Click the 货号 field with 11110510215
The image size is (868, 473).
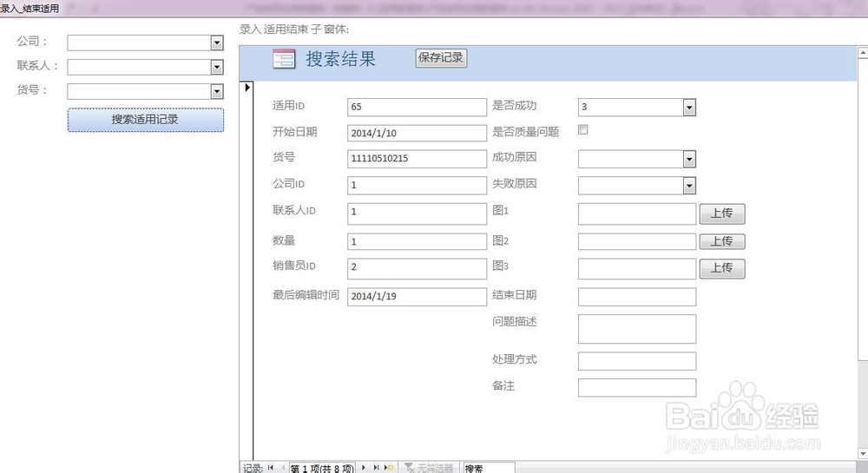pyautogui.click(x=417, y=159)
